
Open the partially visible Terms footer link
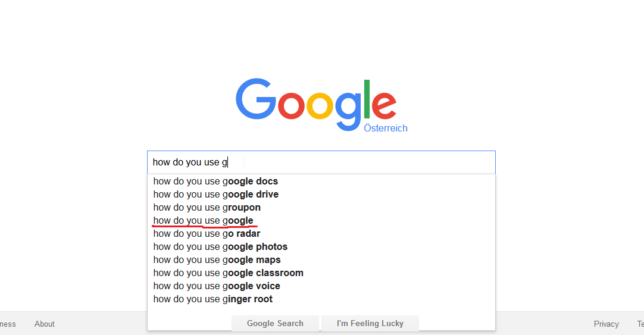(x=640, y=324)
